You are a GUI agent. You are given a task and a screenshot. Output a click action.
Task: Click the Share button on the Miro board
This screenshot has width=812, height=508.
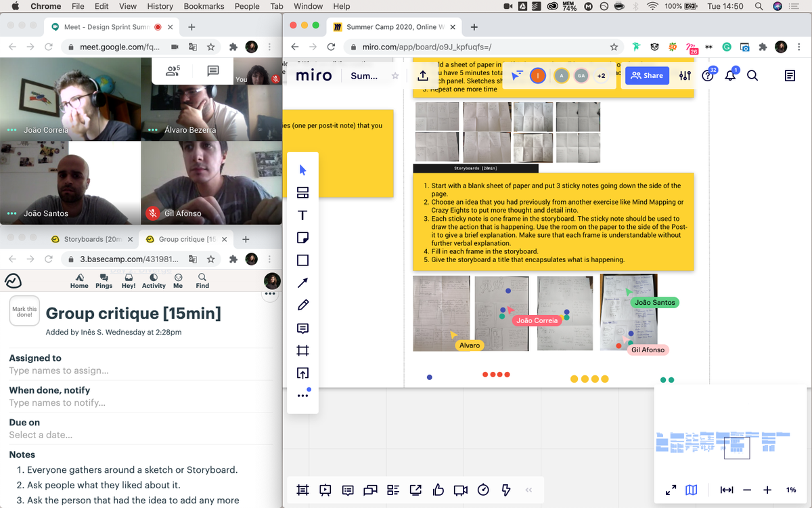click(646, 75)
